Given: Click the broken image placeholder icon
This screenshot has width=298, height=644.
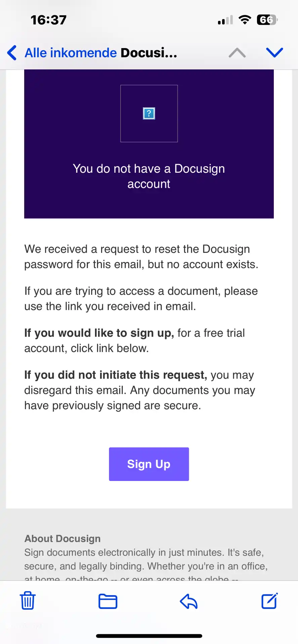Looking at the screenshot, I should pyautogui.click(x=149, y=113).
